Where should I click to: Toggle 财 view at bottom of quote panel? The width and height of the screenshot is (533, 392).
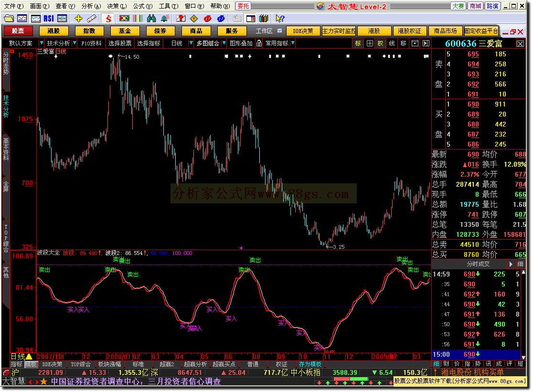447,364
